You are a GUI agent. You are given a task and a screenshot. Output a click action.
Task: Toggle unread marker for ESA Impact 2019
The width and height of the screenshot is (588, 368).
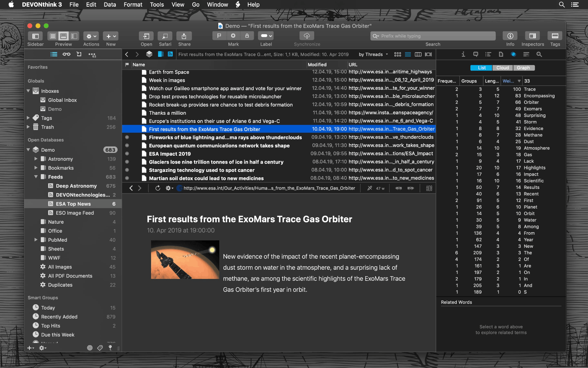tap(127, 154)
